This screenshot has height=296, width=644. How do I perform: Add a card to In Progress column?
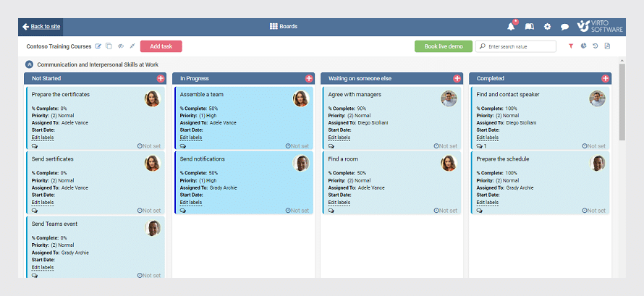point(308,78)
